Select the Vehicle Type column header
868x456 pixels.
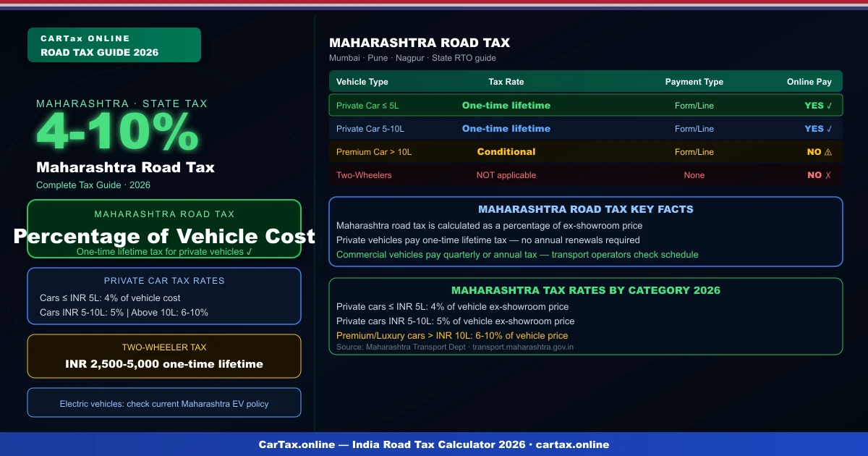[x=362, y=81]
